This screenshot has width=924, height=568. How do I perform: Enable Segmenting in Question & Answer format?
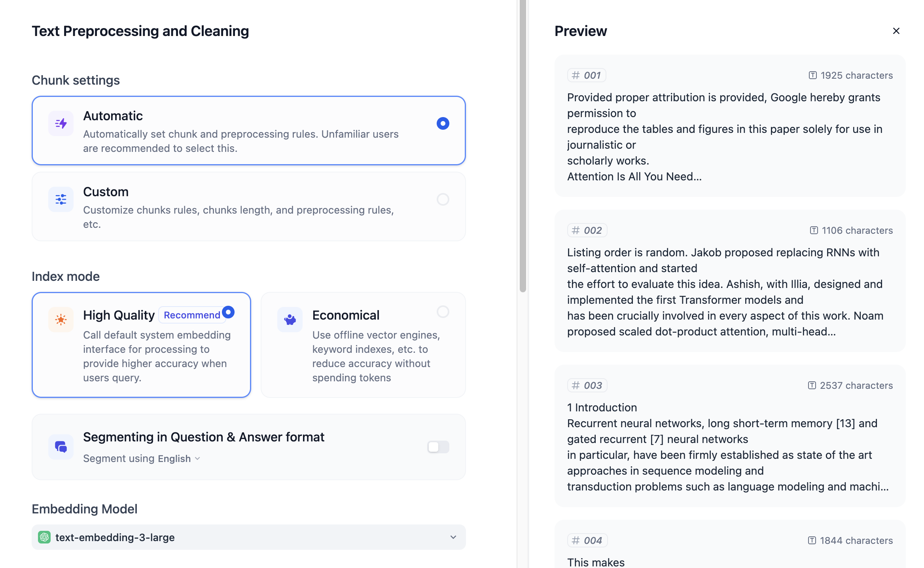[x=438, y=447]
